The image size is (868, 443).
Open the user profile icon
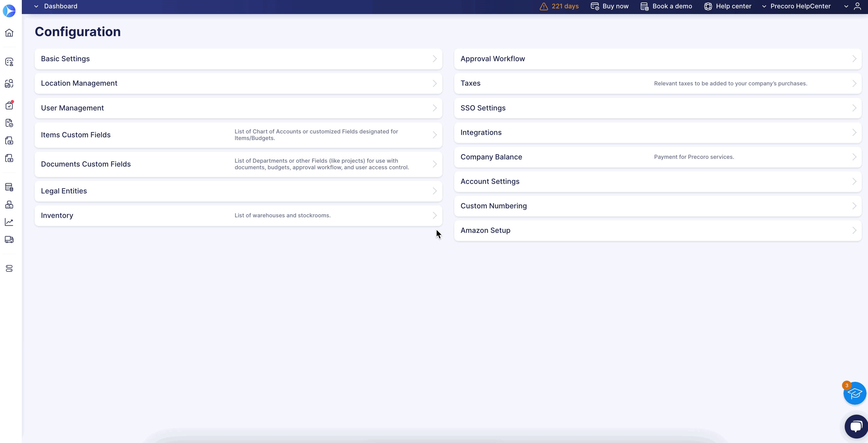pos(858,6)
